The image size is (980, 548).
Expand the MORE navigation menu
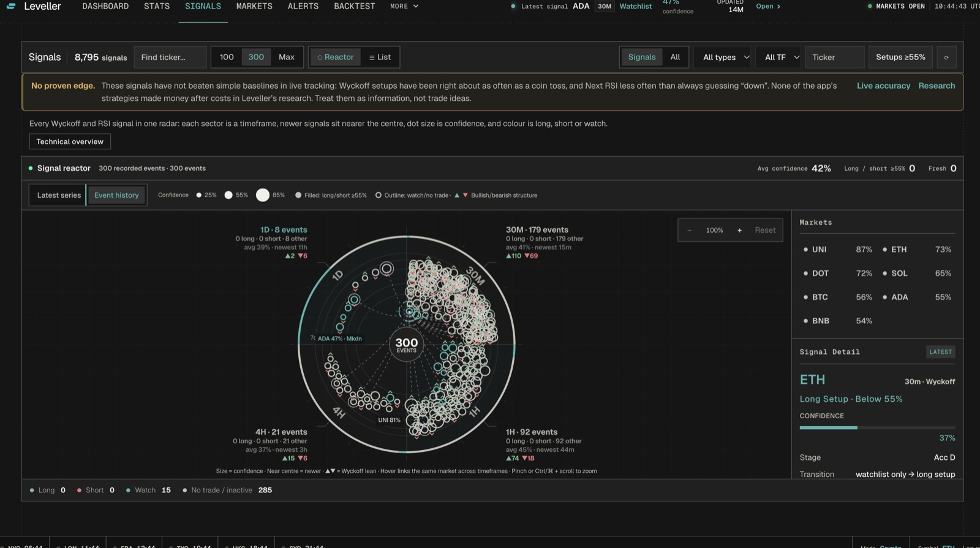pyautogui.click(x=404, y=6)
